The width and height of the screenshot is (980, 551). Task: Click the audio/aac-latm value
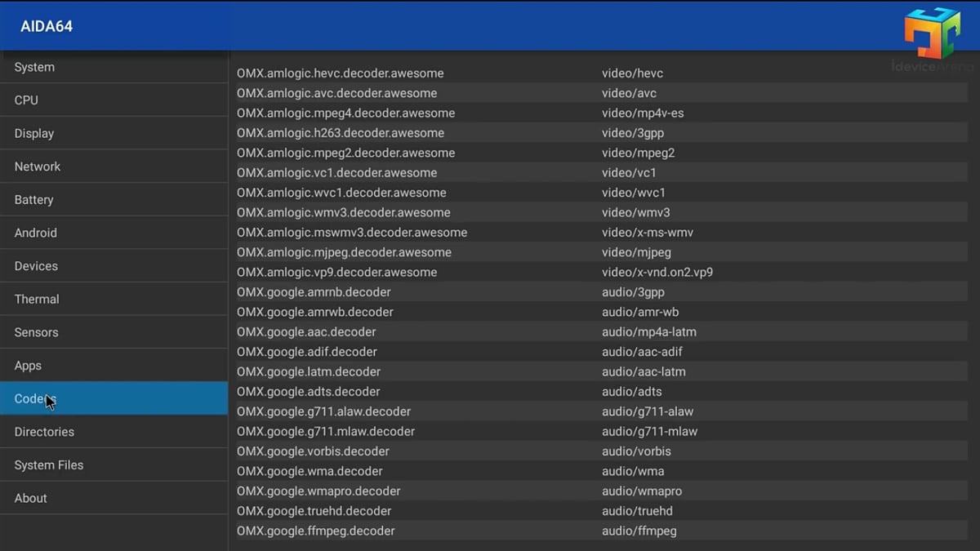(644, 371)
